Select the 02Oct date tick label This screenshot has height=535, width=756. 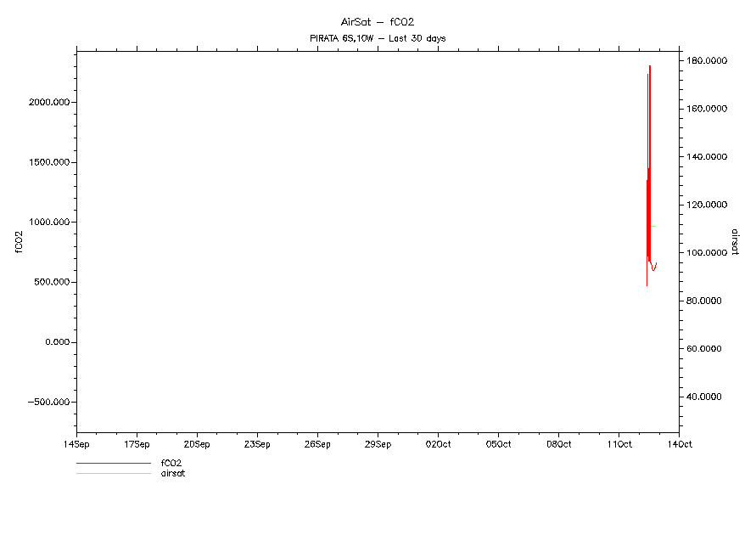tap(438, 444)
